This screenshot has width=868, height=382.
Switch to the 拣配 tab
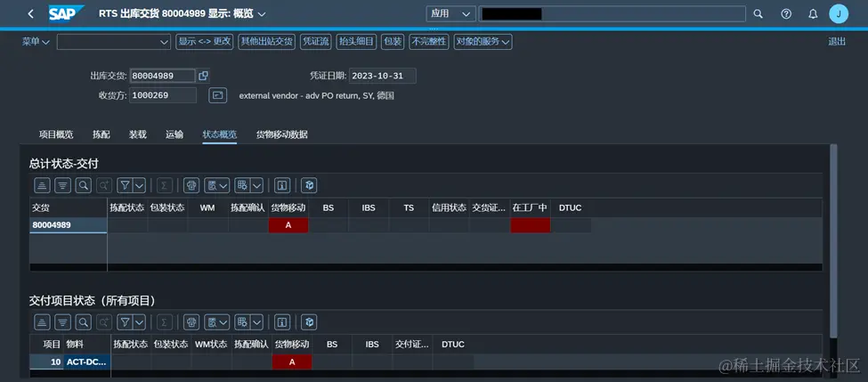coord(101,134)
